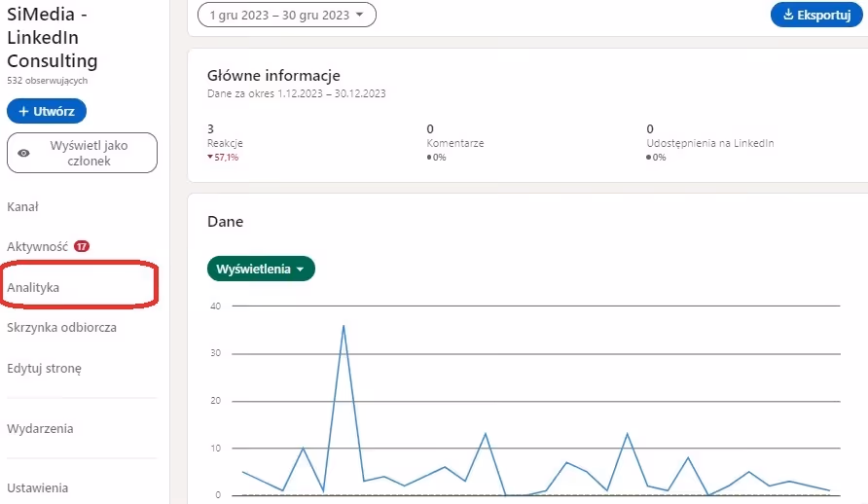Viewport: 868px width, 504px height.
Task: Open Kanał in the sidebar
Action: 22,207
